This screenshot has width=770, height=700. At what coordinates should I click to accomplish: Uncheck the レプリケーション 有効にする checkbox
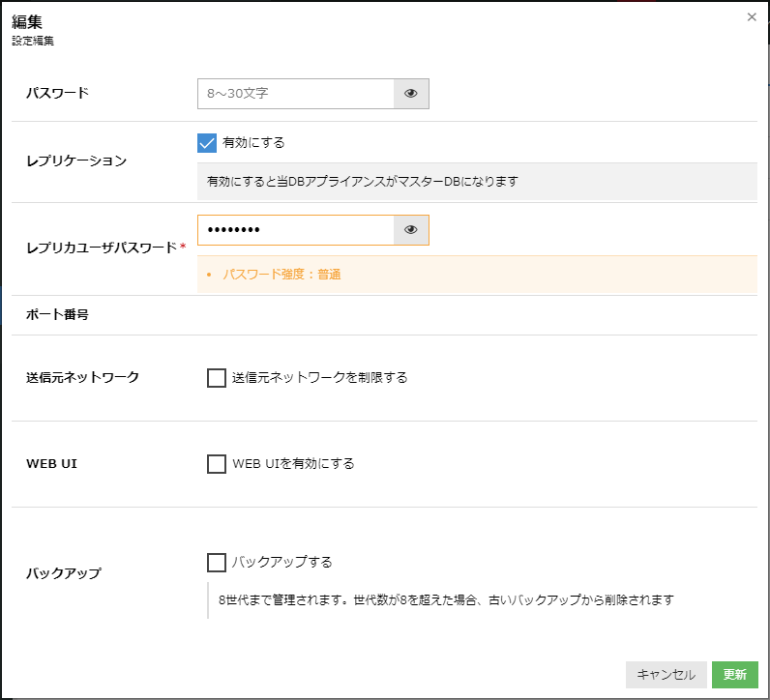coord(206,143)
